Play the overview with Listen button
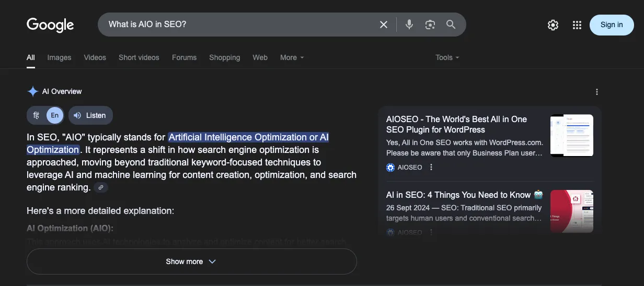Image resolution: width=644 pixels, height=286 pixels. pos(90,115)
